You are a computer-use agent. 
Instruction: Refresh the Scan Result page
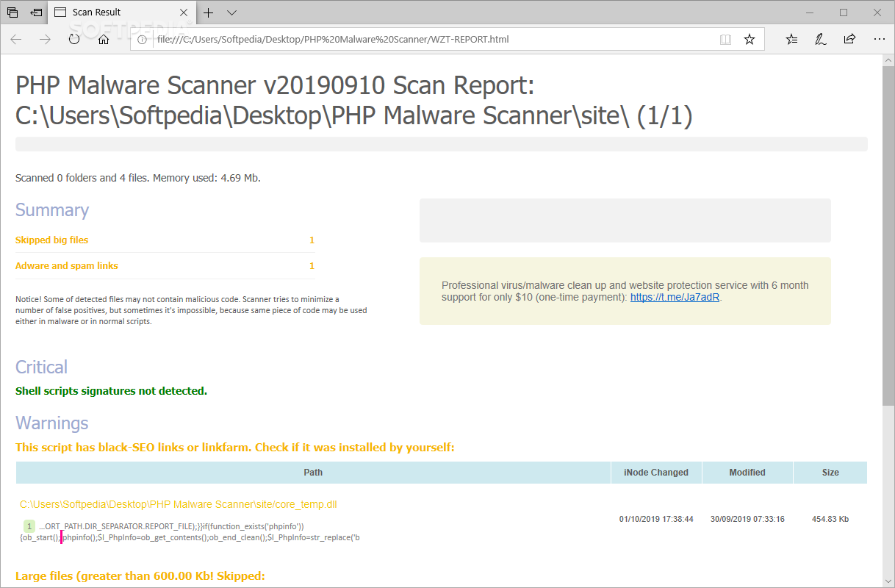tap(74, 40)
